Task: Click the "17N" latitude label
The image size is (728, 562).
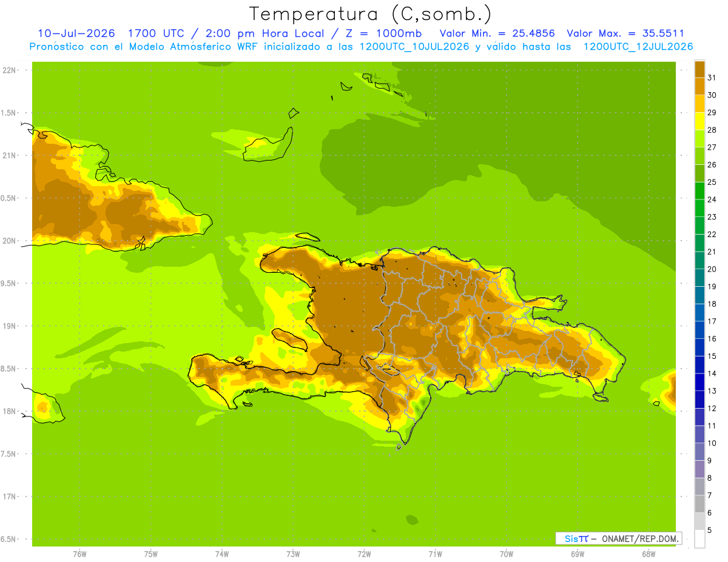Action: [x=8, y=497]
